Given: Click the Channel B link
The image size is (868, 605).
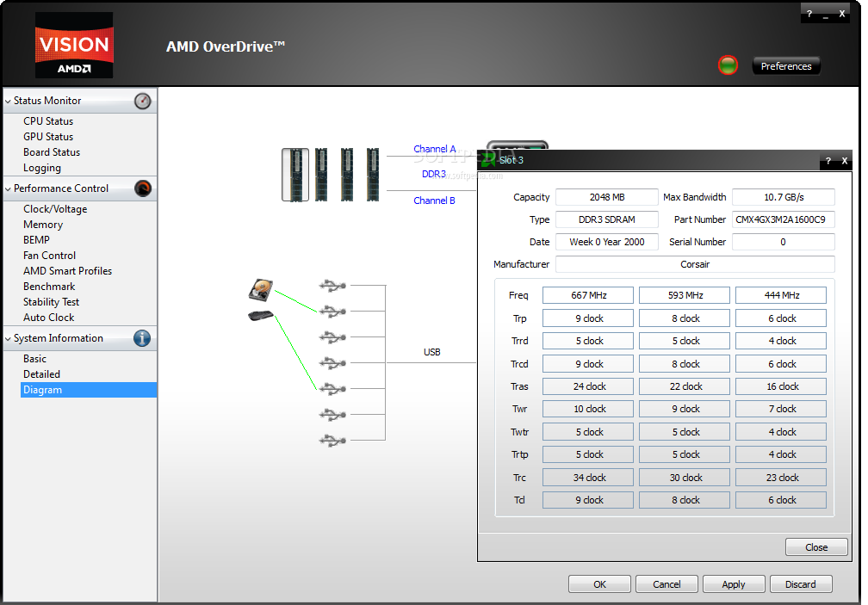Looking at the screenshot, I should pos(435,201).
